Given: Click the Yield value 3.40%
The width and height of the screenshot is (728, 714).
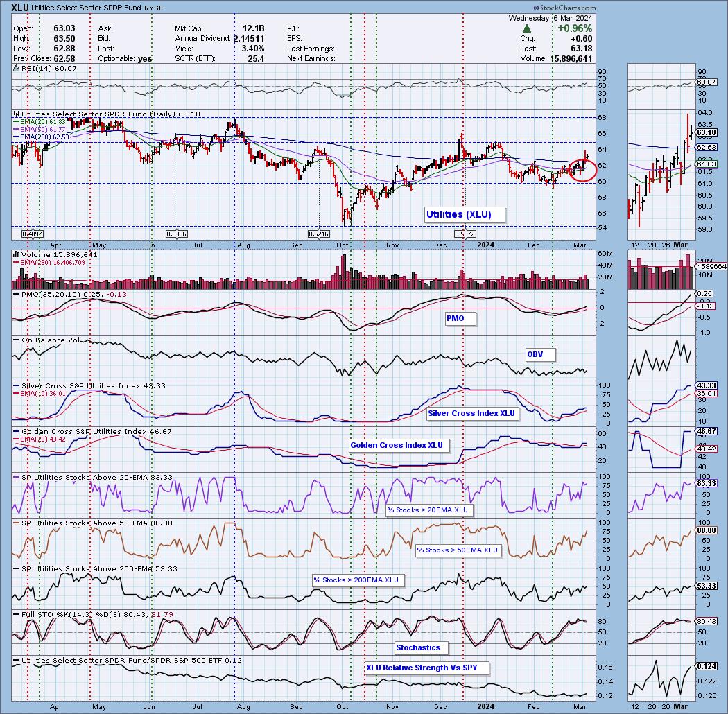Looking at the screenshot, I should click(252, 49).
